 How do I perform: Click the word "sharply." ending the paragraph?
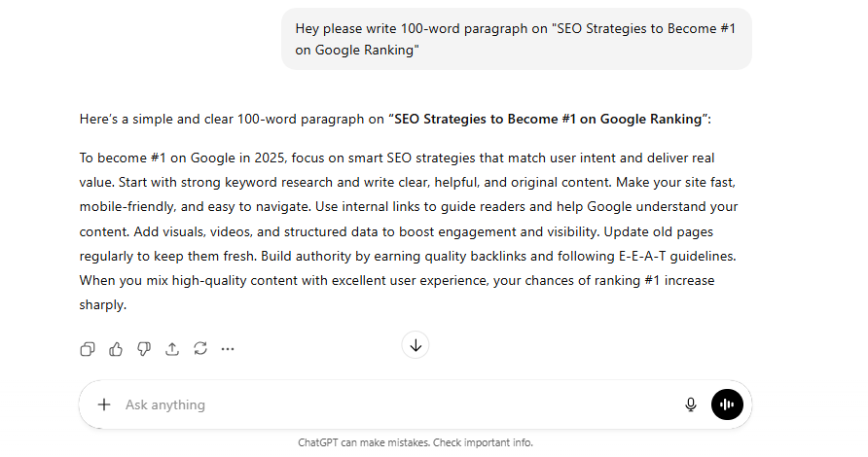(x=102, y=304)
